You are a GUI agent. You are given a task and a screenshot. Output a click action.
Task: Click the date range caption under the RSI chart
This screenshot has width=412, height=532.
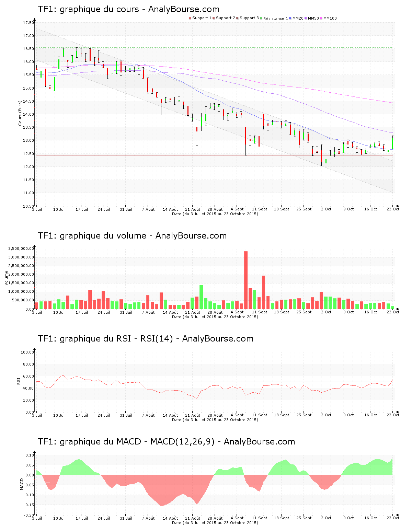coord(215,420)
